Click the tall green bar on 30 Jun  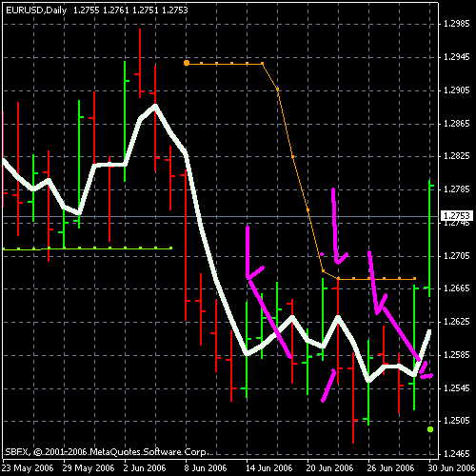pyautogui.click(x=429, y=238)
